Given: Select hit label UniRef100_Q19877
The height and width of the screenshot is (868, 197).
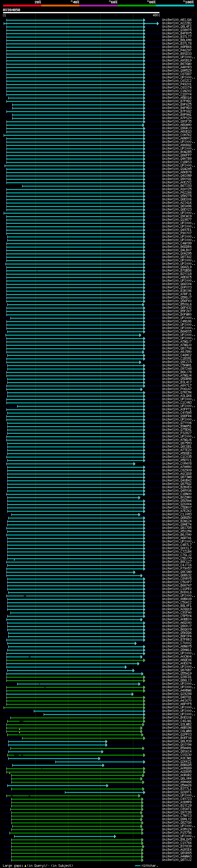Looking at the screenshot, I should 177,220.
